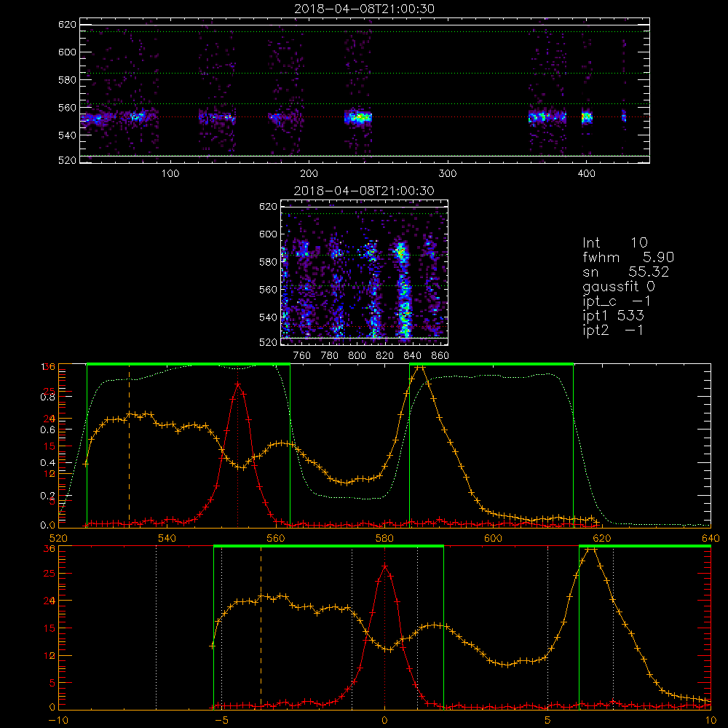Click the green bar atop right window in upper plot
The width and height of the screenshot is (728, 728).
point(491,365)
